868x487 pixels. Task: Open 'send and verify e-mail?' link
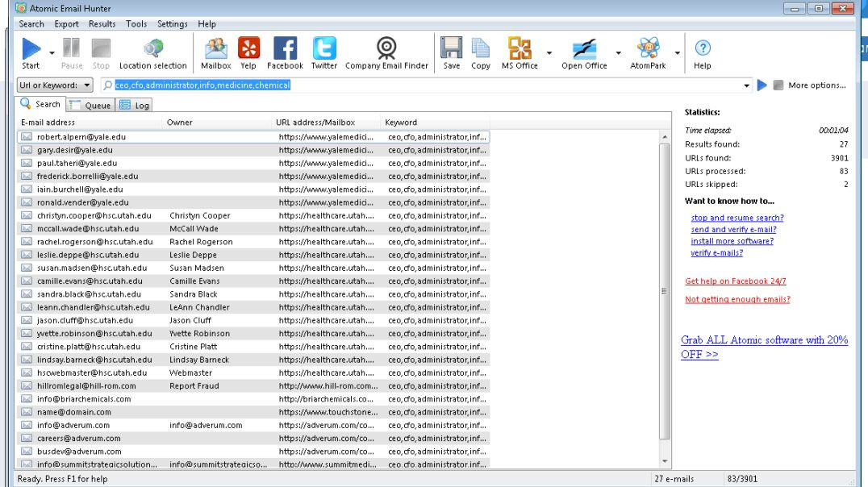[x=733, y=230]
